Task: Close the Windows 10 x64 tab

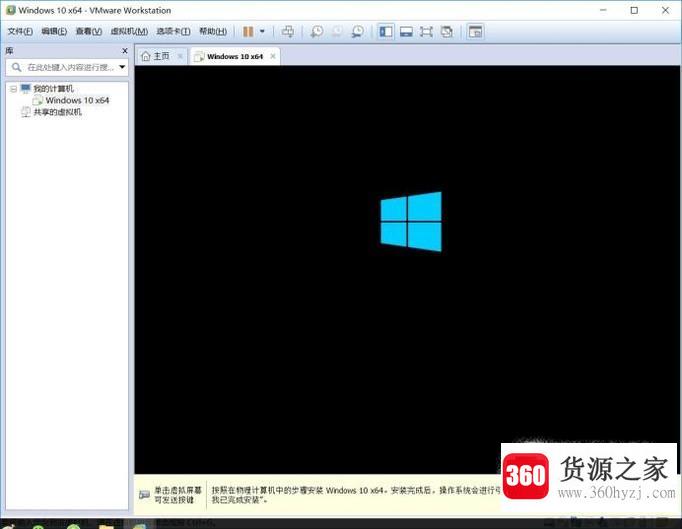Action: (273, 56)
